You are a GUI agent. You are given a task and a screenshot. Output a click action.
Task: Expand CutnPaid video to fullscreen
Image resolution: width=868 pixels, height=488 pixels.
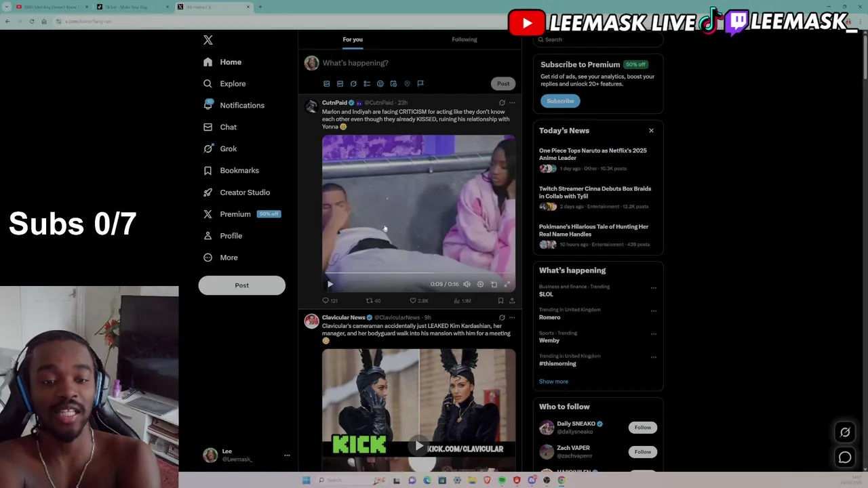(507, 284)
